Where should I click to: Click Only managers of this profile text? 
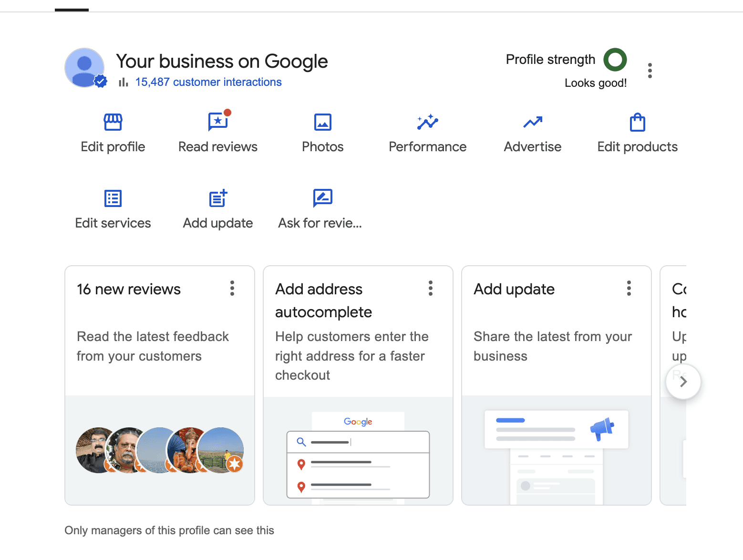click(169, 530)
